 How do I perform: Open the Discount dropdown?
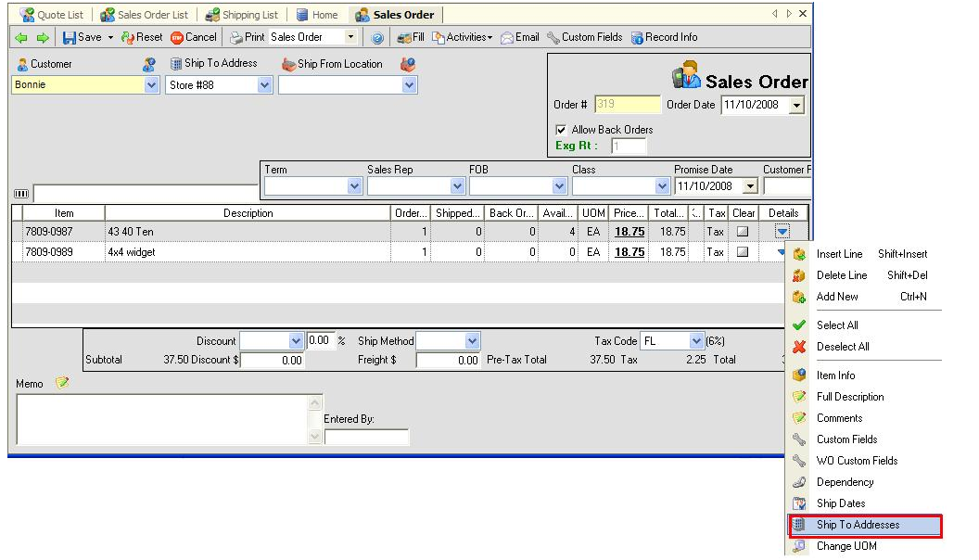[296, 341]
